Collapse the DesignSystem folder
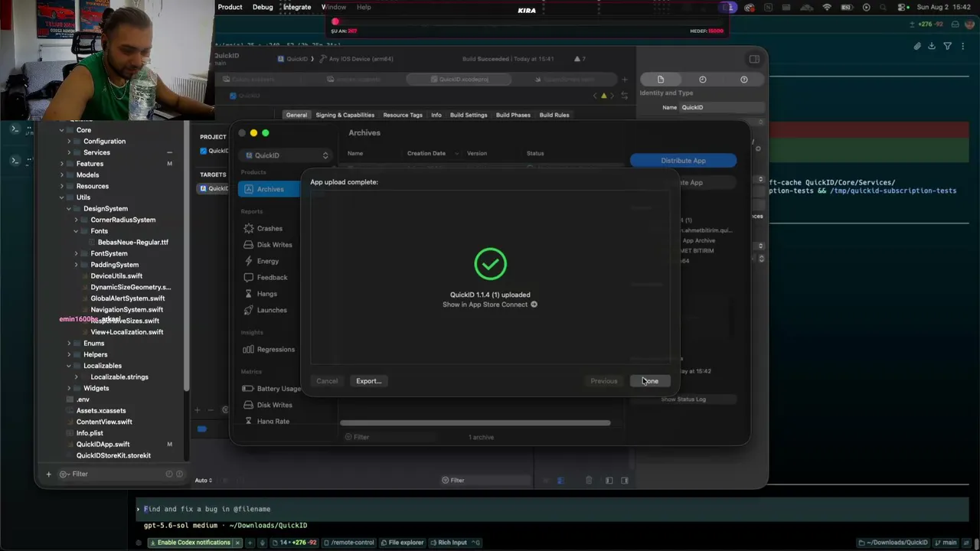 click(69, 209)
